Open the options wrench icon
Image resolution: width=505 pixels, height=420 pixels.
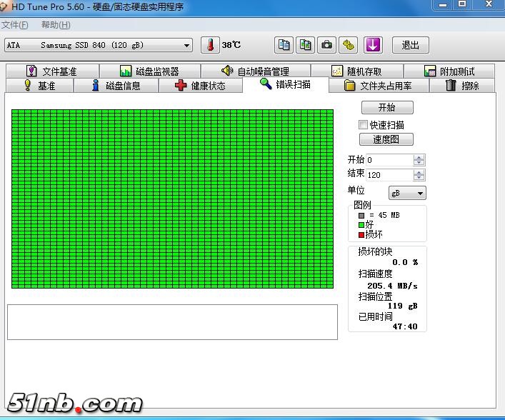pos(348,45)
